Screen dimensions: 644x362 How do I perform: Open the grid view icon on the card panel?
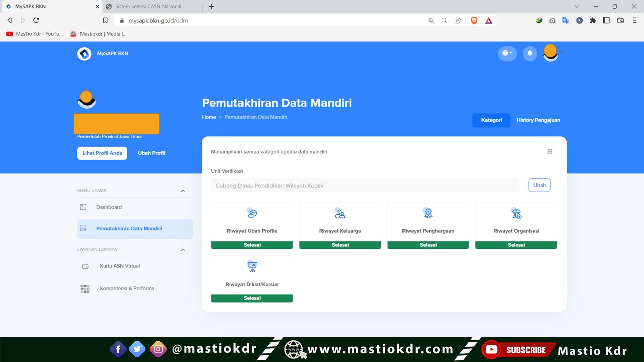[550, 151]
